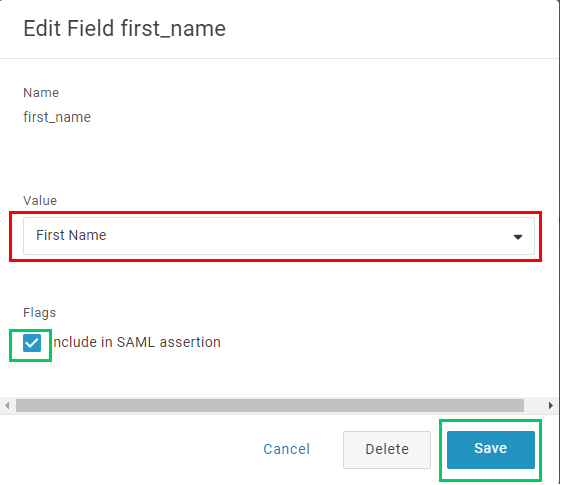This screenshot has height=485, width=561.
Task: Delete the first_name field
Action: (387, 450)
